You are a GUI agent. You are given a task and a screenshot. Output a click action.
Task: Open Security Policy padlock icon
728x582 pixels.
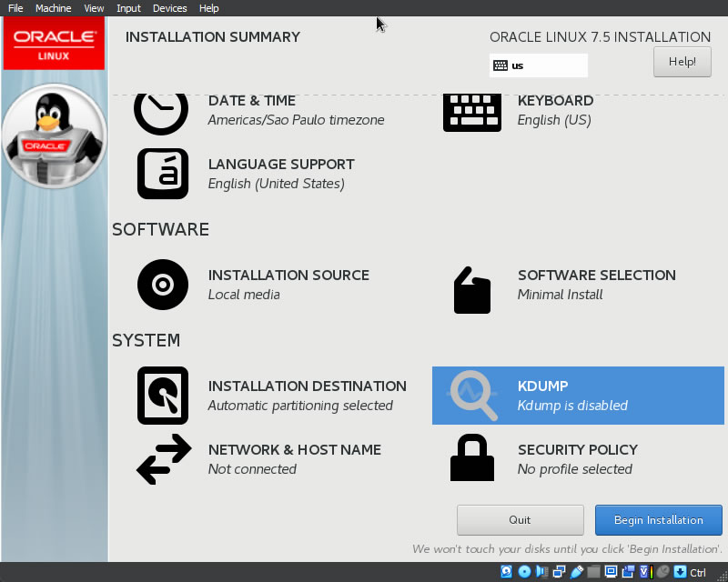coord(472,457)
